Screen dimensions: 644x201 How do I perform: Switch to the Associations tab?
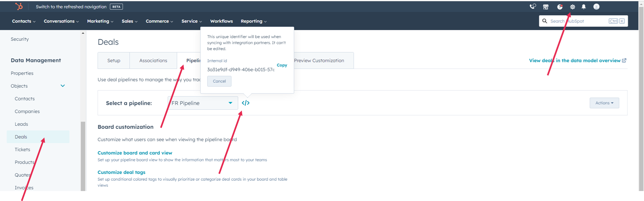[x=153, y=60]
